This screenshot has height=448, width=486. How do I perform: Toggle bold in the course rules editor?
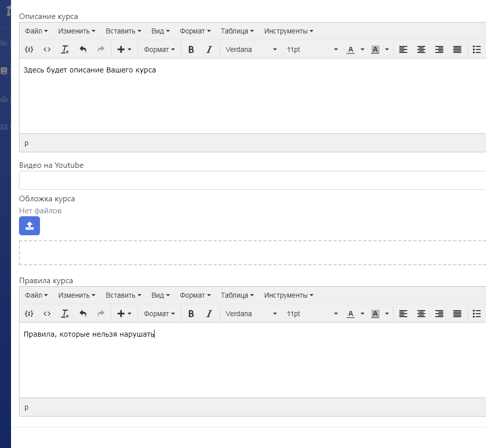(x=191, y=314)
